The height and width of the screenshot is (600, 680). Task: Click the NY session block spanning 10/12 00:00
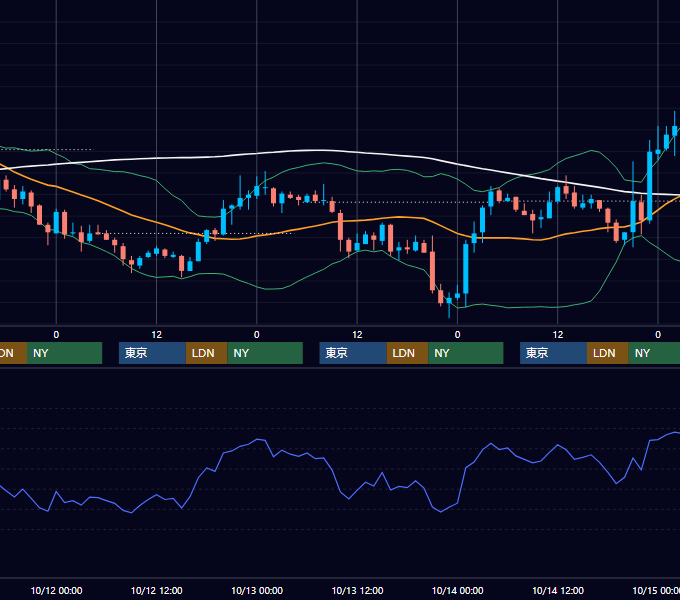[64, 353]
